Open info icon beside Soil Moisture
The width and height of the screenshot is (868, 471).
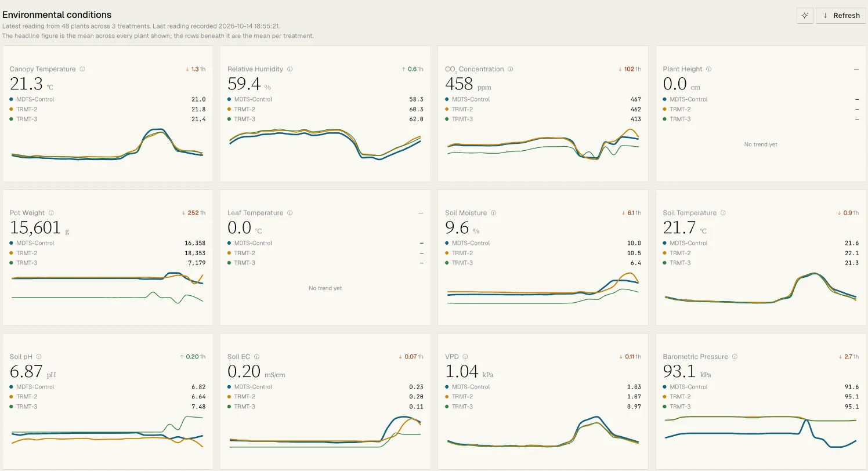494,213
